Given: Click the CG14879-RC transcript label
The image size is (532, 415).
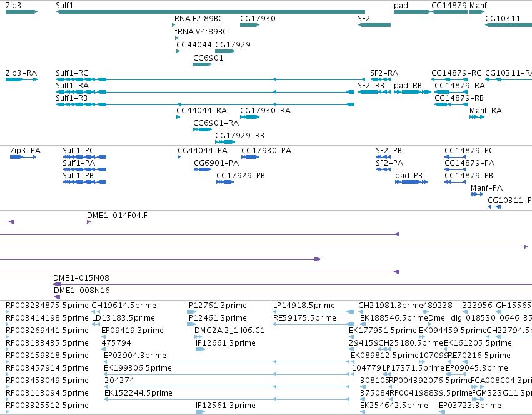Looking at the screenshot, I should tap(456, 73).
